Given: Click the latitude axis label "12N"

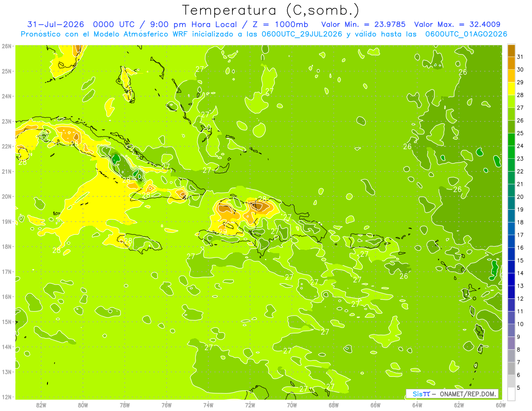Looking at the screenshot, I should [x=7, y=397].
